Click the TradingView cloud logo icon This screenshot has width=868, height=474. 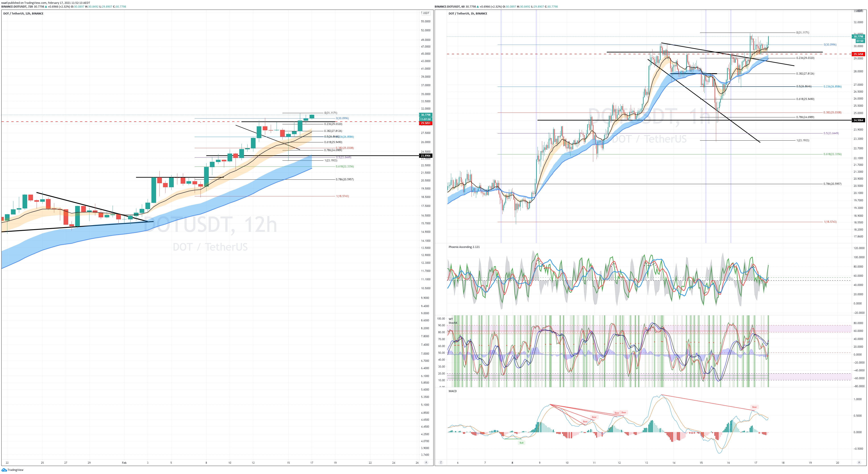coord(4,470)
